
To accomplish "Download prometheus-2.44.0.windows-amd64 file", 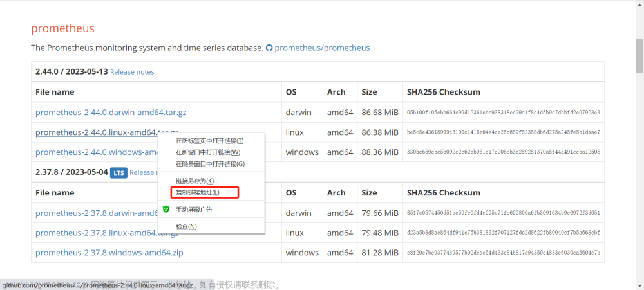I will click(x=97, y=152).
